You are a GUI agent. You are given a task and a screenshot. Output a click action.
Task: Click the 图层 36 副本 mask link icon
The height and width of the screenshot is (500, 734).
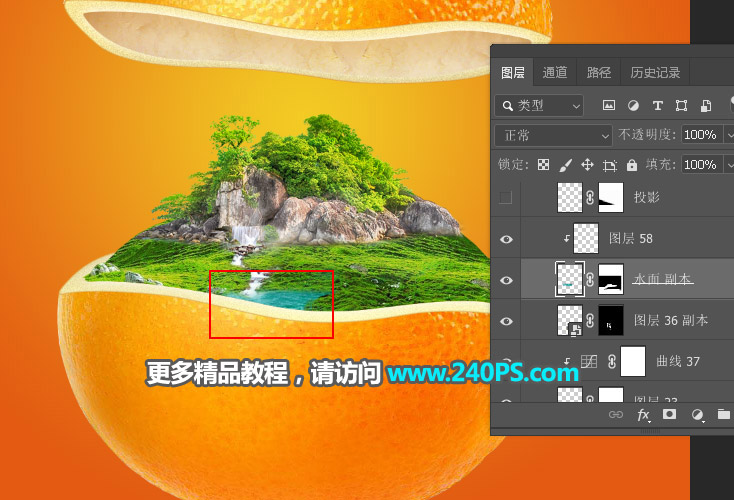[590, 321]
